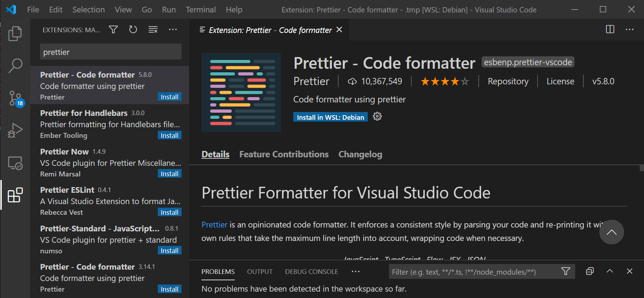The width and height of the screenshot is (644, 298).
Task: Install Prettier - Code formatter 3.14.1
Action: 170,289
